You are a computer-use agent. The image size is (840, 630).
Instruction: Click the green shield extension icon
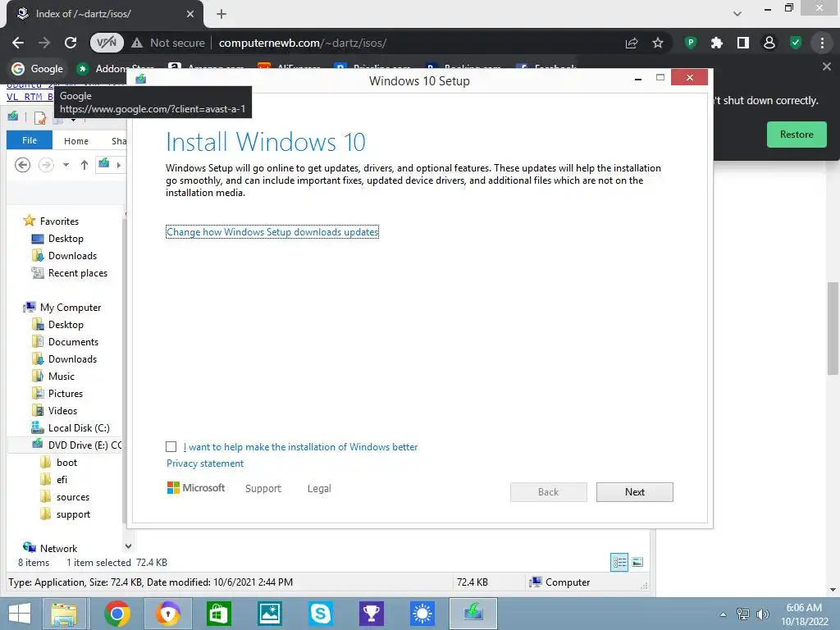tap(796, 43)
